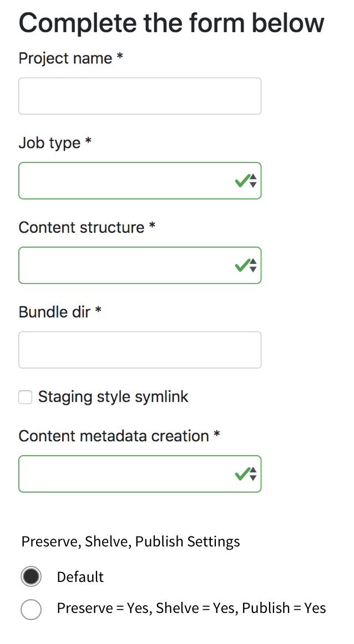
Task: Click the green checkmark beside Job type
Action: click(x=242, y=180)
